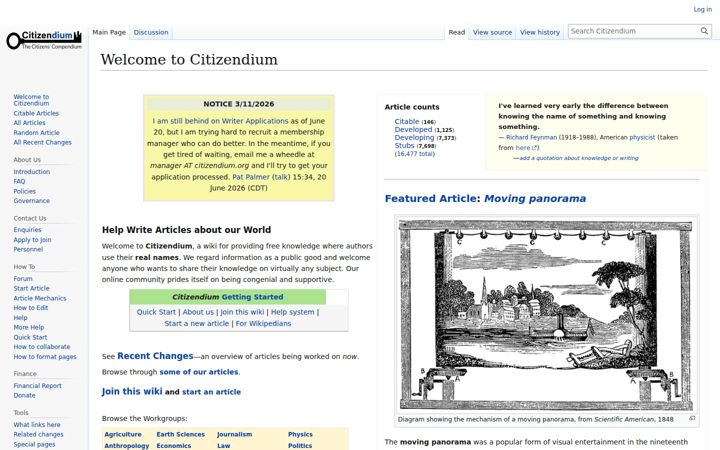Open Citable article count link
The height and width of the screenshot is (450, 720).
click(x=407, y=122)
